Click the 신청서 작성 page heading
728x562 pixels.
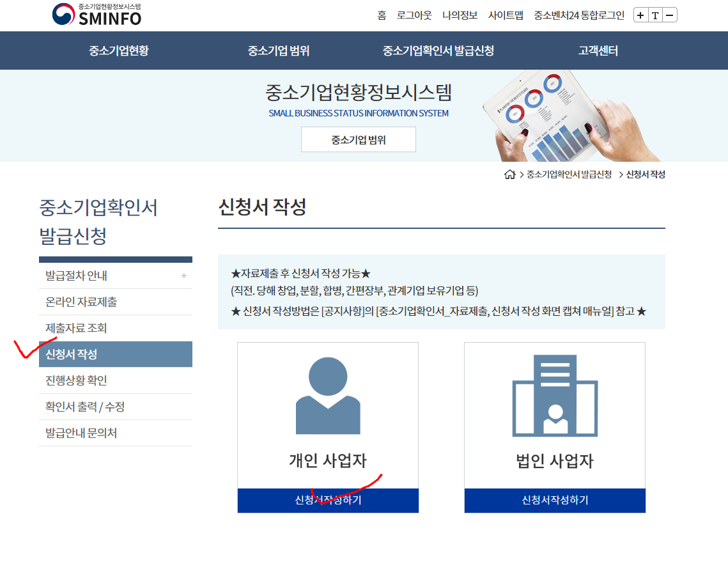262,207
